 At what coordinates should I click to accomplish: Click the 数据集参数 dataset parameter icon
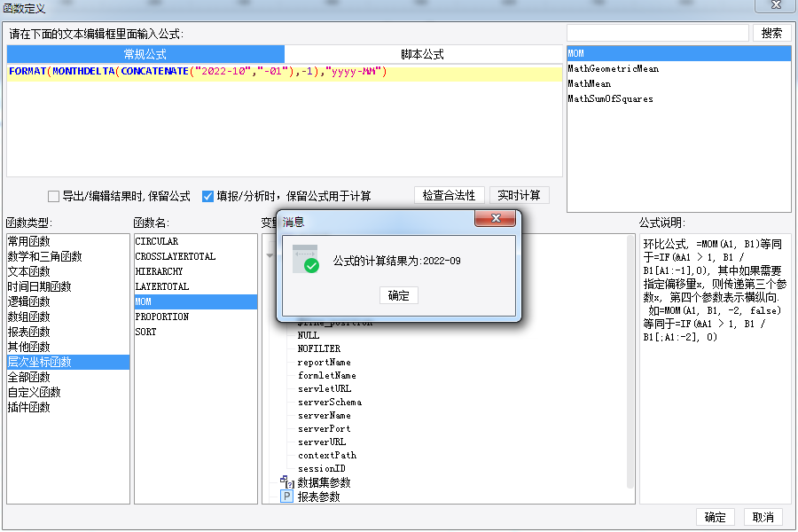[287, 481]
